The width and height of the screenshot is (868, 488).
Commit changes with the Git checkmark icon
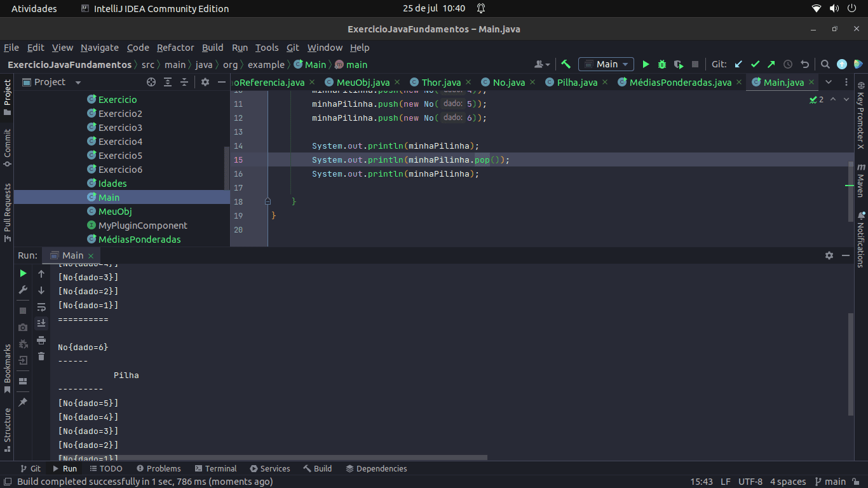click(x=755, y=64)
